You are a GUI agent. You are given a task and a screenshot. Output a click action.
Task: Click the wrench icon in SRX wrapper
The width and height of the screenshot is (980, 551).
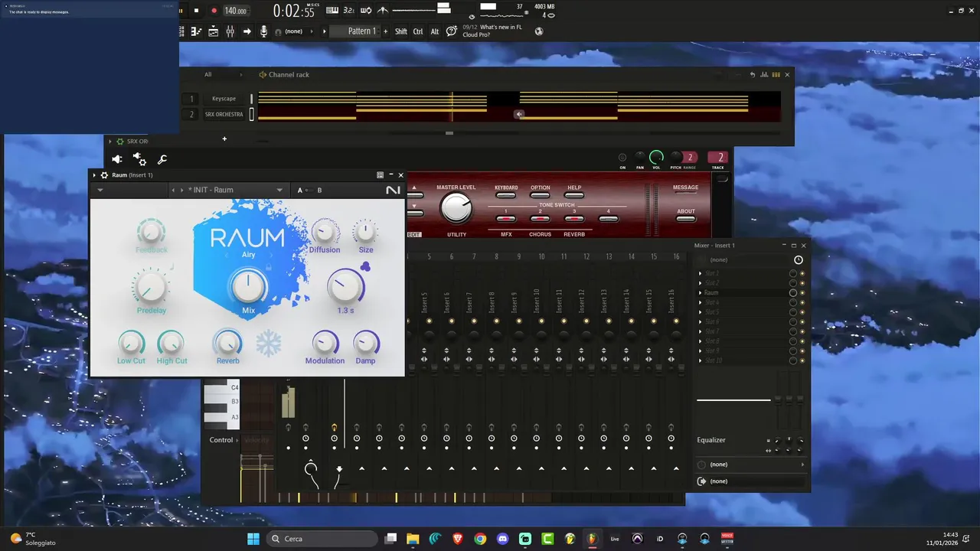(x=162, y=159)
